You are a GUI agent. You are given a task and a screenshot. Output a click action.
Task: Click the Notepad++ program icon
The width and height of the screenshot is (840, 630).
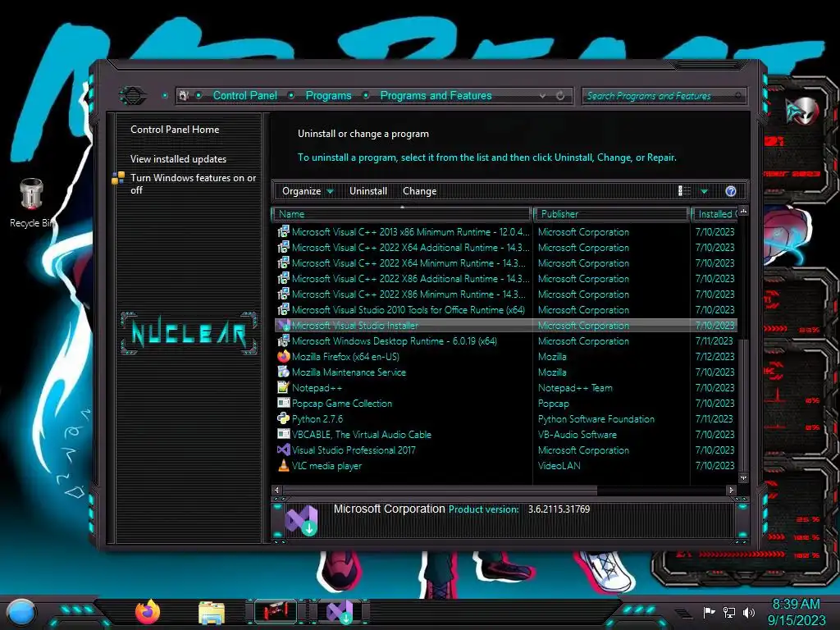pyautogui.click(x=283, y=387)
